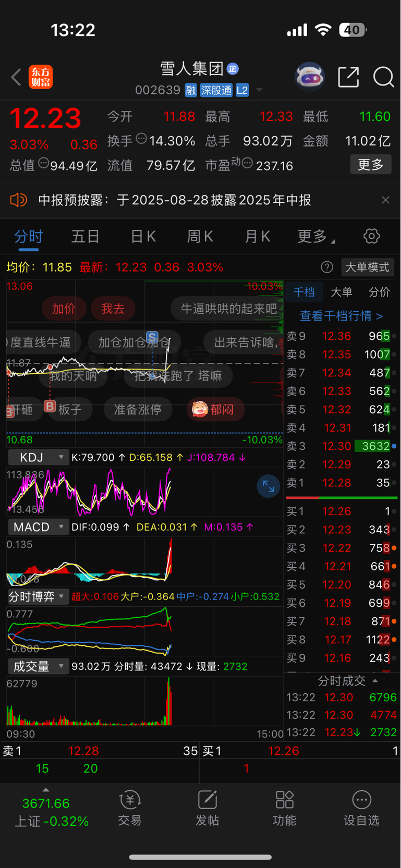Tap the current price 12.23
The height and width of the screenshot is (868, 401).
tap(45, 118)
